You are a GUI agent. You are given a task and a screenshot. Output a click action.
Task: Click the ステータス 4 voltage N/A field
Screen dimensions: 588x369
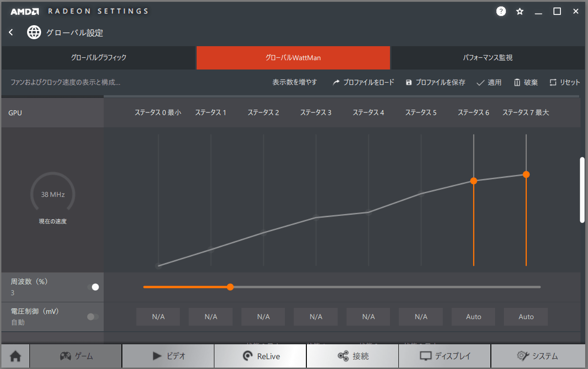click(368, 317)
